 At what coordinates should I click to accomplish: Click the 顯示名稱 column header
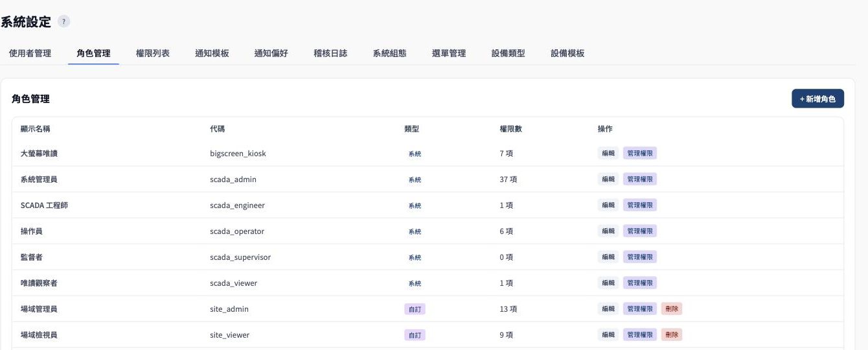point(35,129)
